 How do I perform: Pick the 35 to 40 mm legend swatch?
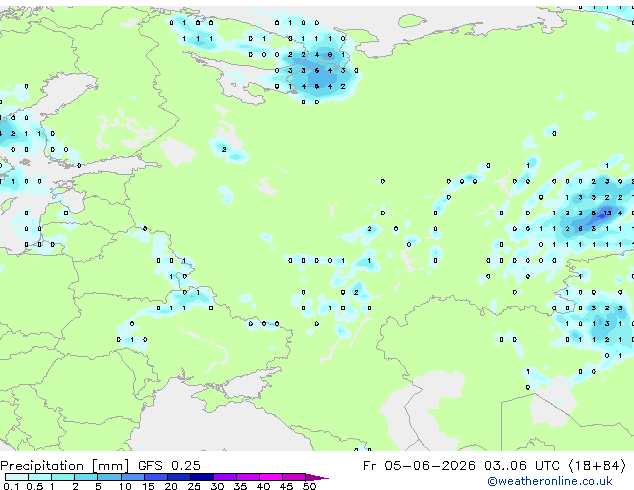[x=247, y=477]
